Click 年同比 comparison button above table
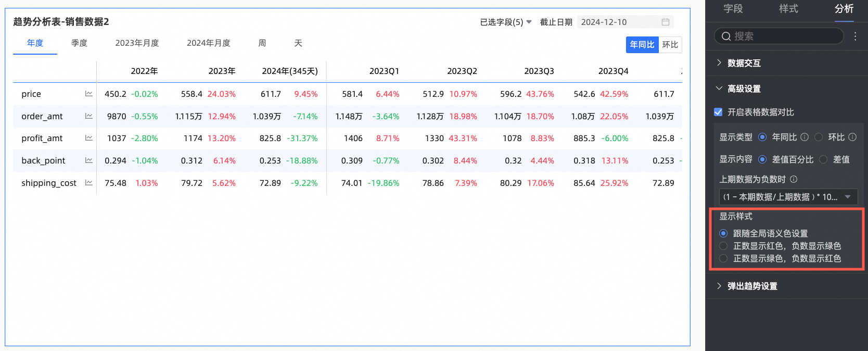This screenshot has height=351, width=868. coord(642,45)
